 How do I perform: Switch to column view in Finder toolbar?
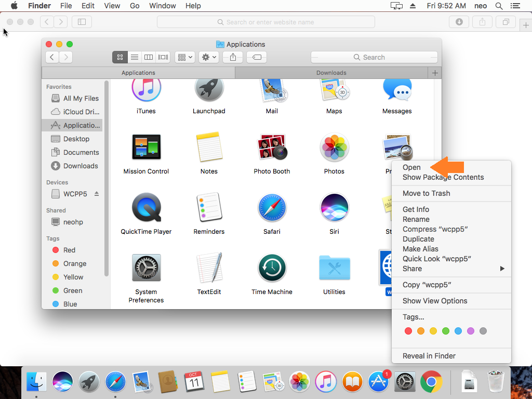(x=149, y=57)
